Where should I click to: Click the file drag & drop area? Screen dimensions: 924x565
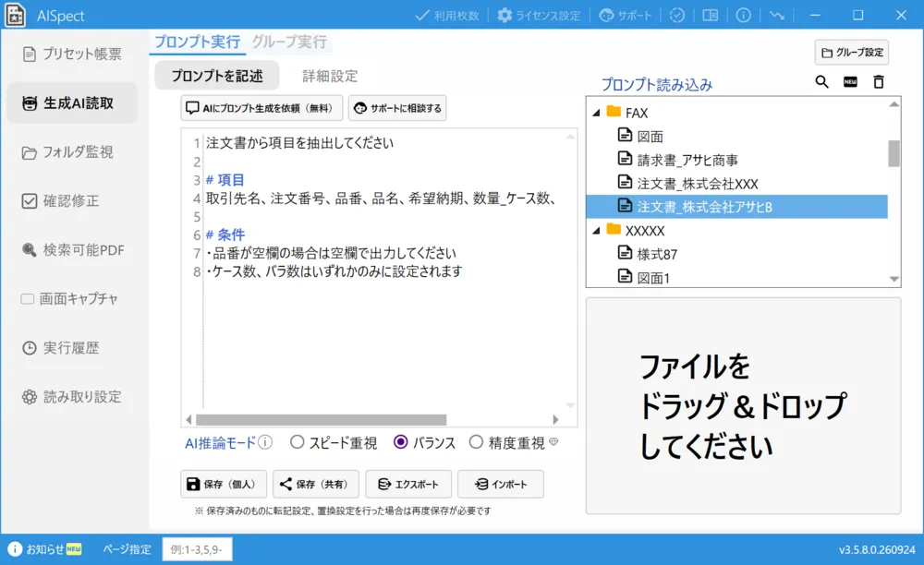point(743,406)
